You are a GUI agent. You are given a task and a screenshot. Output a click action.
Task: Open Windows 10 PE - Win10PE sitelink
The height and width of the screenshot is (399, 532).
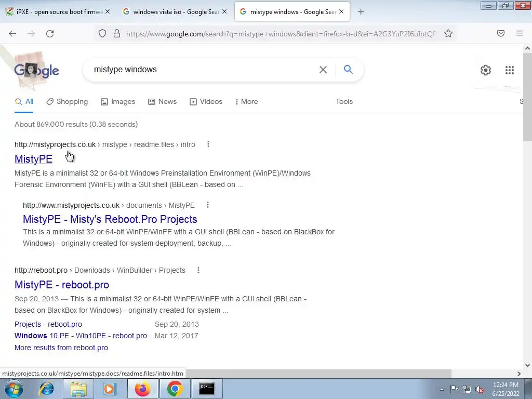click(x=81, y=336)
